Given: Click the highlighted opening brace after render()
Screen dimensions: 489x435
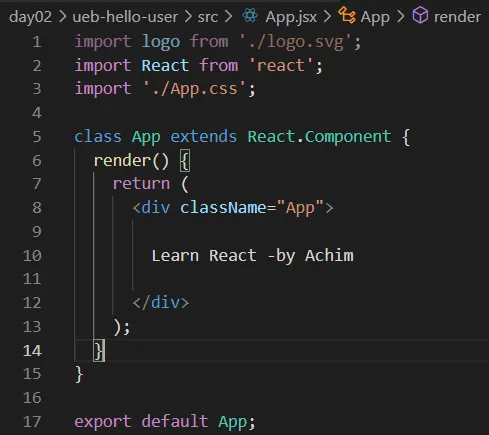Looking at the screenshot, I should click(x=185, y=161).
